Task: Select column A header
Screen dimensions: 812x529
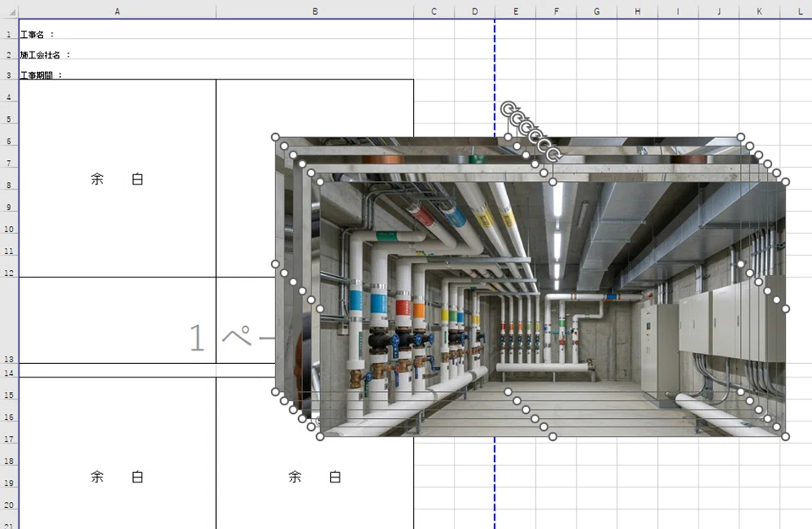Action: point(118,11)
